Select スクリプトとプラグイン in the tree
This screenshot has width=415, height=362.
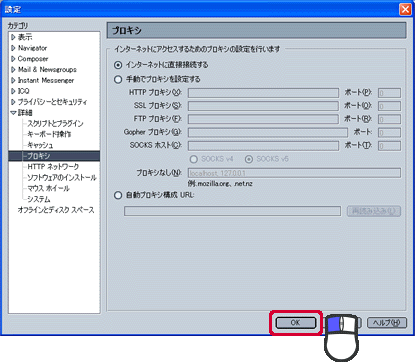(x=55, y=124)
